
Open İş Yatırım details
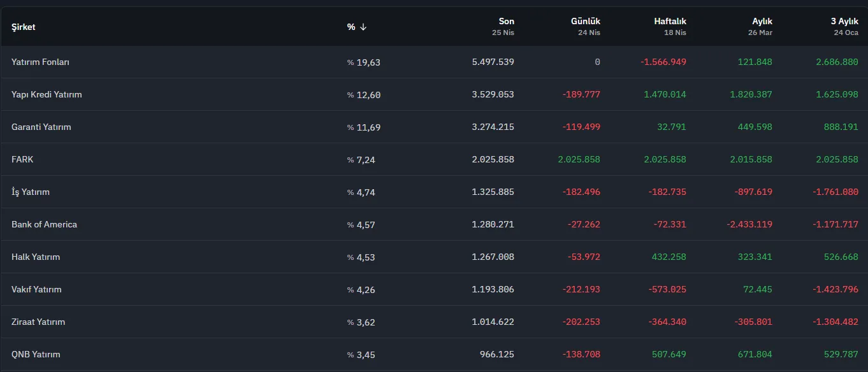(31, 192)
